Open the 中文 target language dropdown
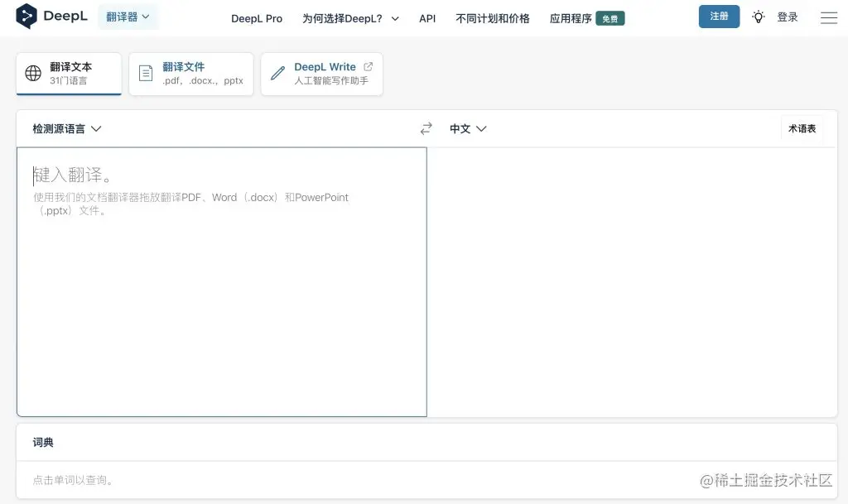The height and width of the screenshot is (504, 848). (x=468, y=128)
